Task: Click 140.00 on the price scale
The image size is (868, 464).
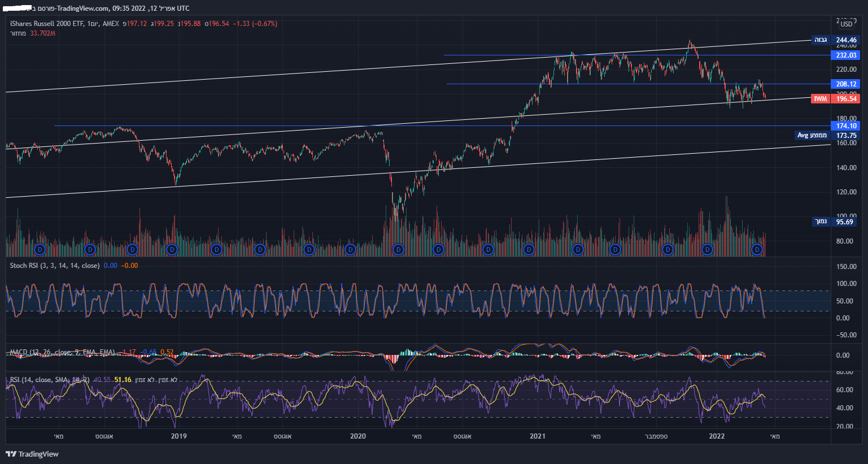Action: 846,167
